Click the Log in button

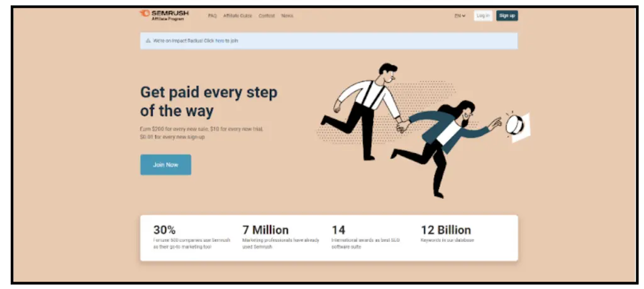(x=483, y=16)
